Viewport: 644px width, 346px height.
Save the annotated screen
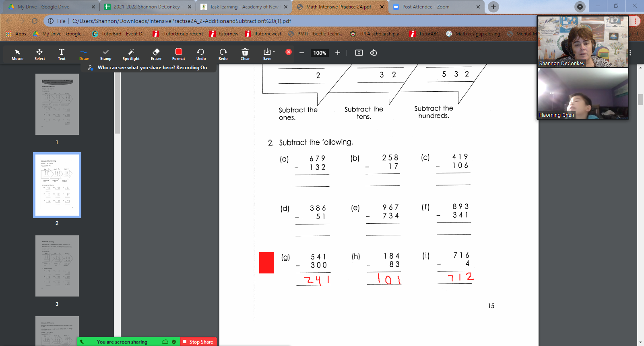point(267,54)
